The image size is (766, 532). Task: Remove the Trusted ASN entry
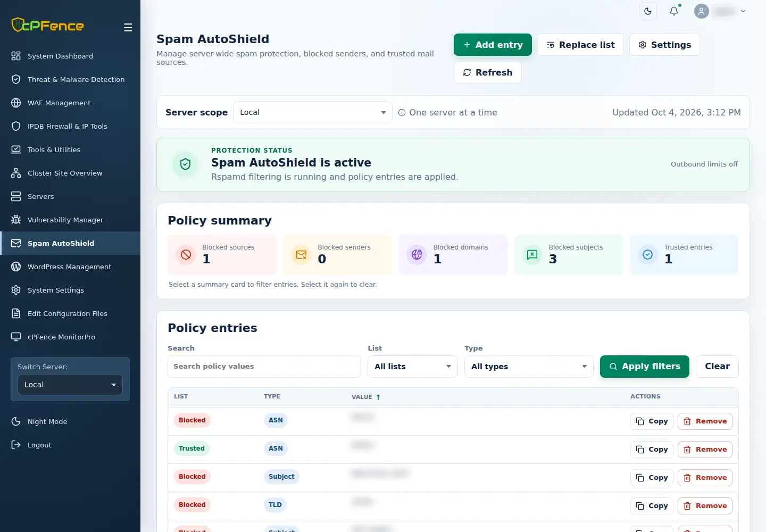click(x=705, y=450)
